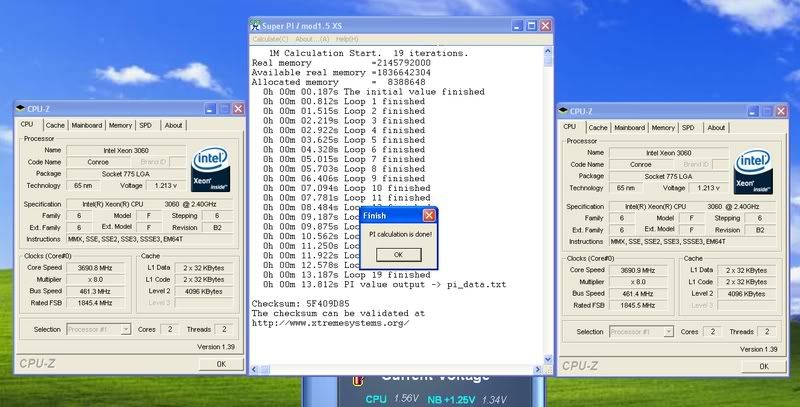Close the Finish dialog with the X
Screen dimensions: 800x407
pyautogui.click(x=429, y=215)
